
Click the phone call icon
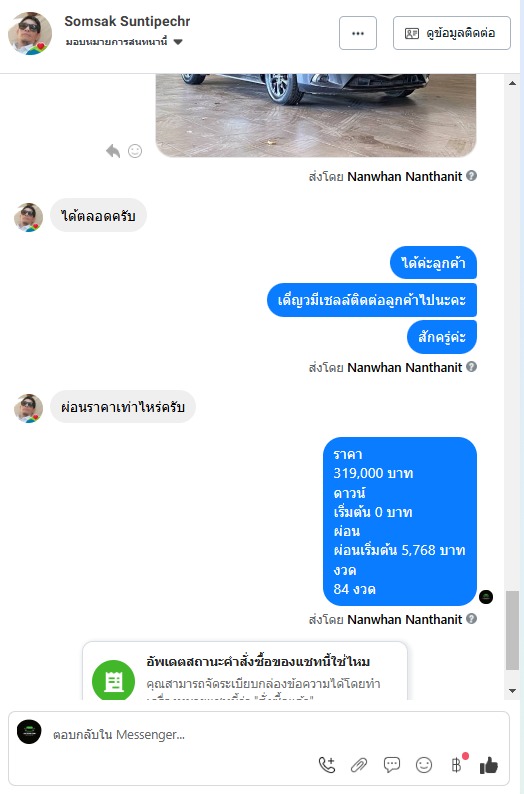[327, 764]
